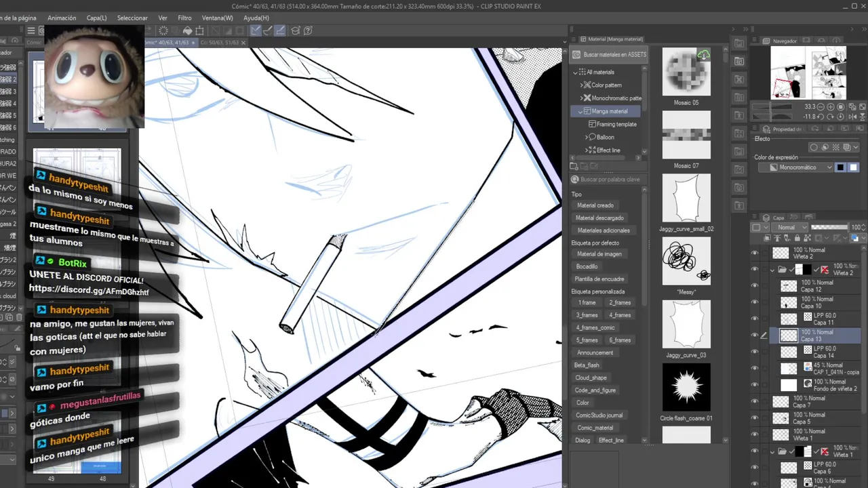Click Buscar materiales en ASSETS button
The height and width of the screenshot is (488, 868).
tap(609, 54)
